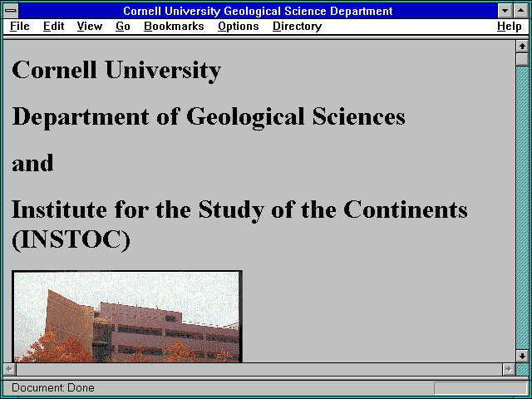Open the window system control menu box

(x=11, y=11)
